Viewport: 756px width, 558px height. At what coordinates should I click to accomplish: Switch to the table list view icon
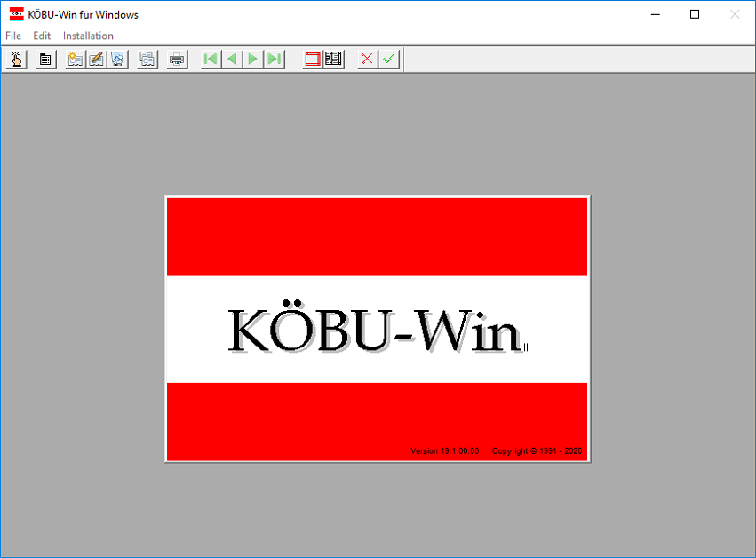[x=334, y=60]
